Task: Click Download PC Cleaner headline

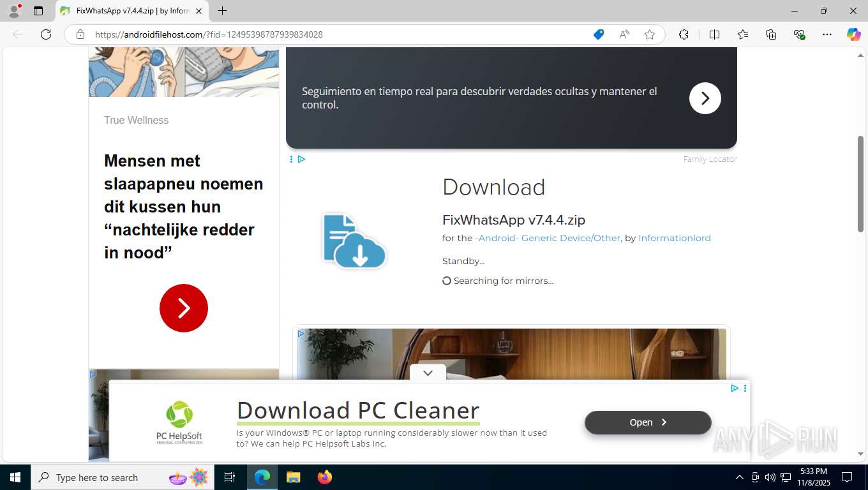Action: click(358, 410)
